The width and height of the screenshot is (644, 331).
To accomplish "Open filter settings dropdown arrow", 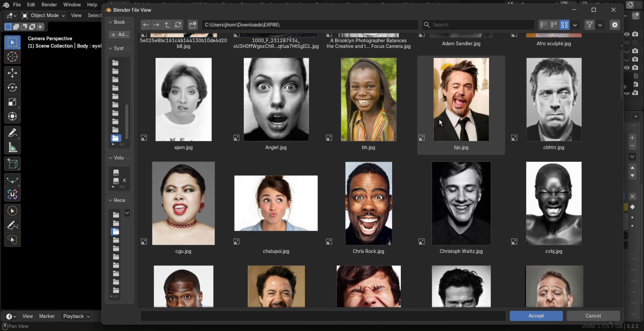I will click(600, 25).
